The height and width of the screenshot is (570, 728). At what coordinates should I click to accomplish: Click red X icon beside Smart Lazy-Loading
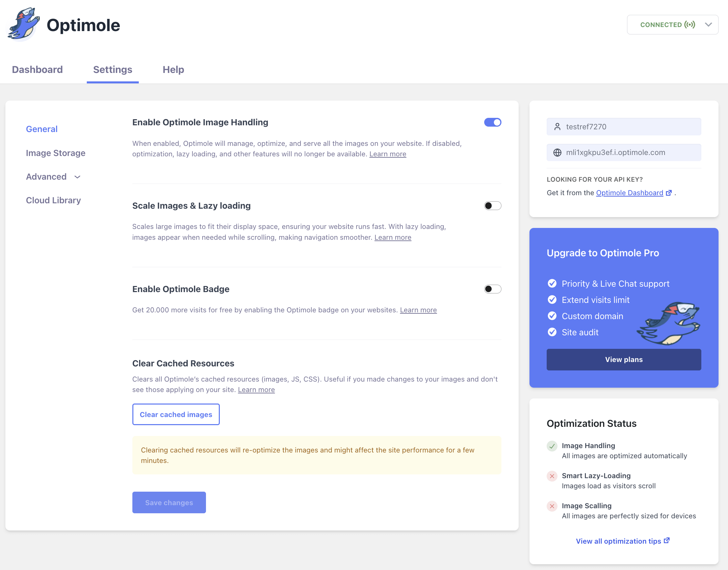tap(552, 476)
